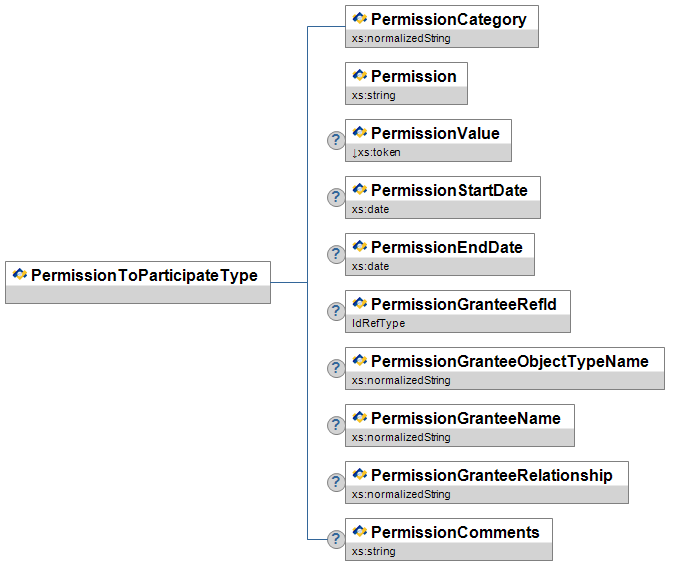This screenshot has height=565, width=687.
Task: Click the element icon inside the PermissionCategory box
Action: pyautogui.click(x=360, y=19)
